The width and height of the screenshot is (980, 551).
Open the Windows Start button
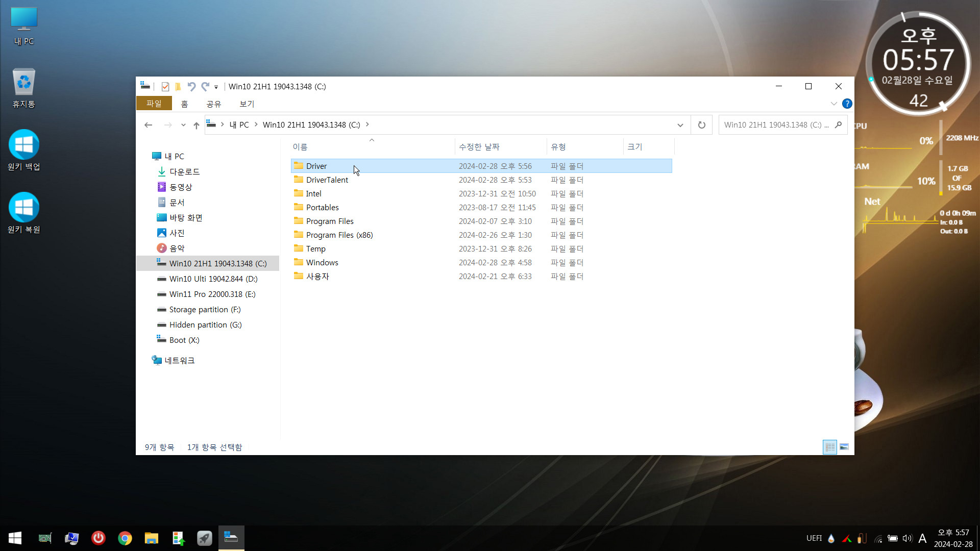[x=15, y=538]
